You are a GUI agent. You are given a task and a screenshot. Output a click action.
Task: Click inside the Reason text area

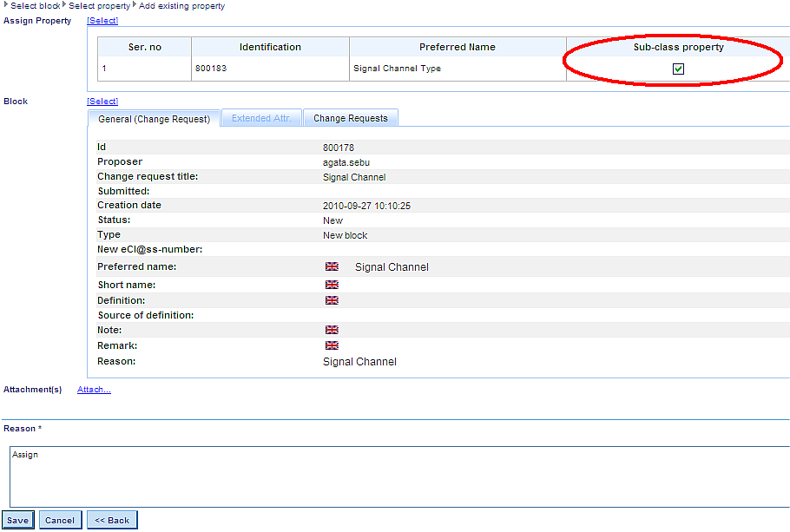point(399,477)
